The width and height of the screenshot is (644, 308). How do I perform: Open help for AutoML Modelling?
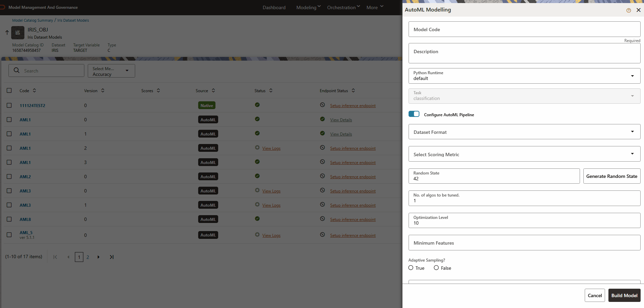(x=628, y=10)
